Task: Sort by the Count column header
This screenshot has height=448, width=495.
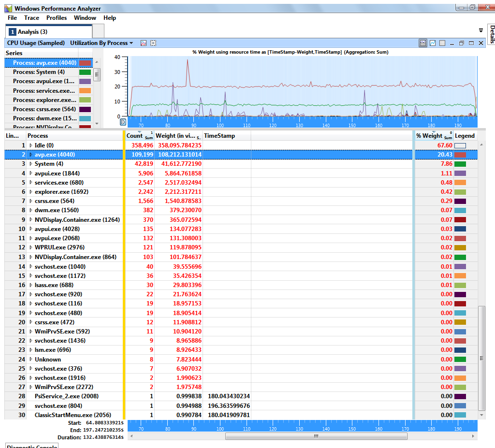Action: (140, 136)
